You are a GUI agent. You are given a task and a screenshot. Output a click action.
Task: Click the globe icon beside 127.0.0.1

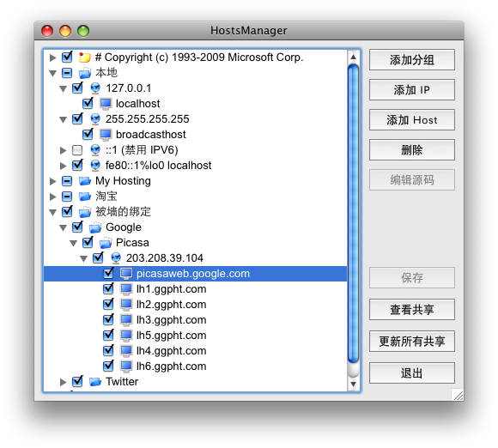pos(95,88)
